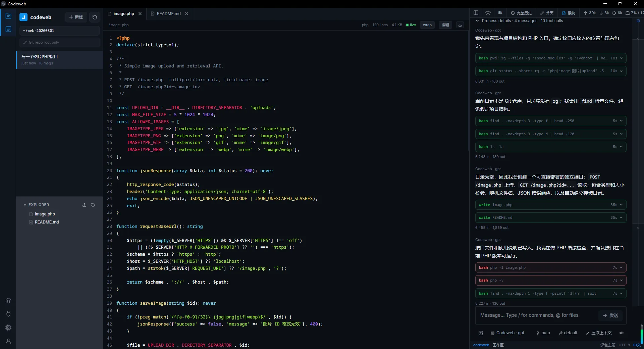This screenshot has height=349, width=644.
Task: Focus the message input field
Action: [537, 315]
